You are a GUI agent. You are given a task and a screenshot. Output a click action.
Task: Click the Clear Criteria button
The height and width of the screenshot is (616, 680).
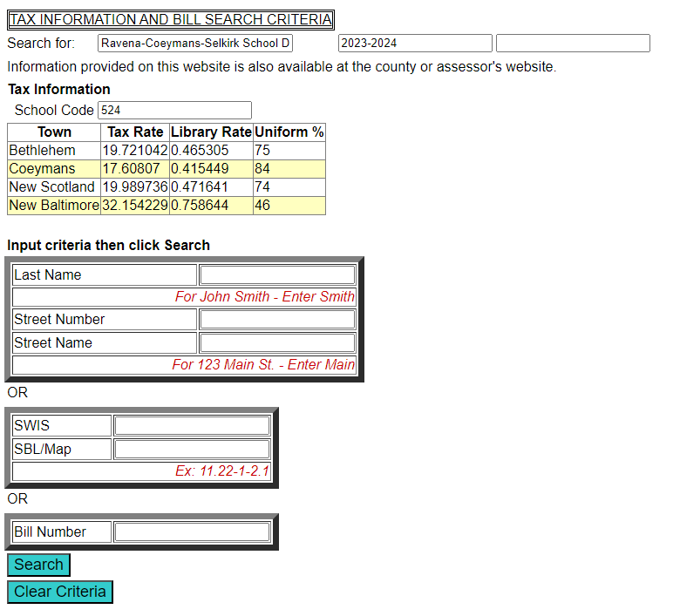(60, 592)
